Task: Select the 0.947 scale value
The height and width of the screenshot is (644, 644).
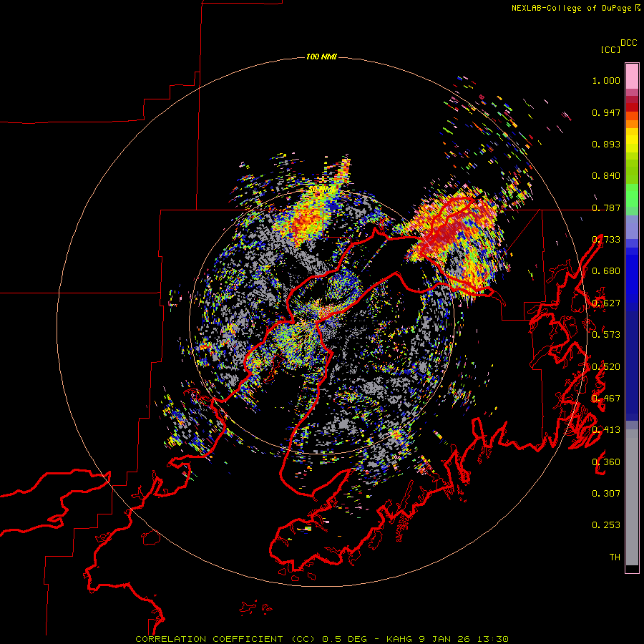Action: (606, 112)
